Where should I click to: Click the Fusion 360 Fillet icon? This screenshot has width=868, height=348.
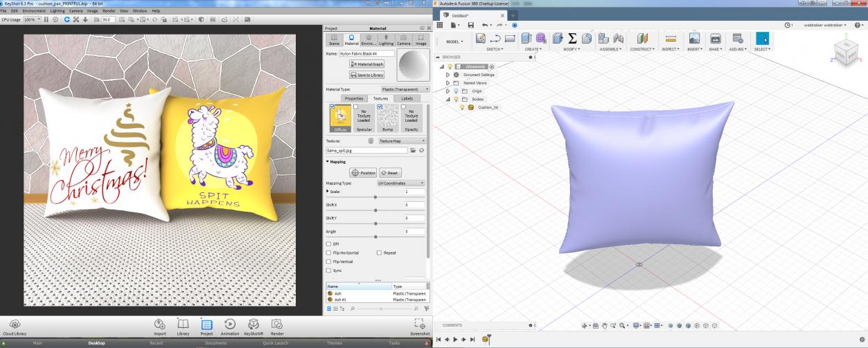(x=587, y=39)
